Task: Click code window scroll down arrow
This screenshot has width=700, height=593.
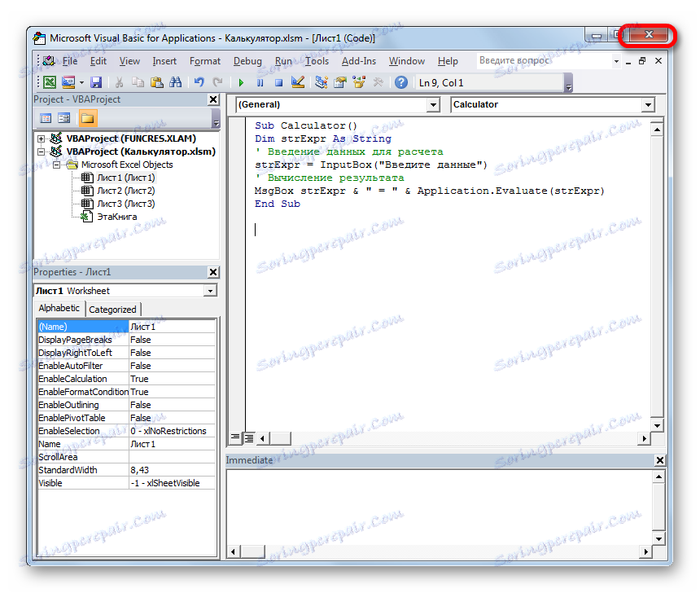Action: tap(657, 425)
